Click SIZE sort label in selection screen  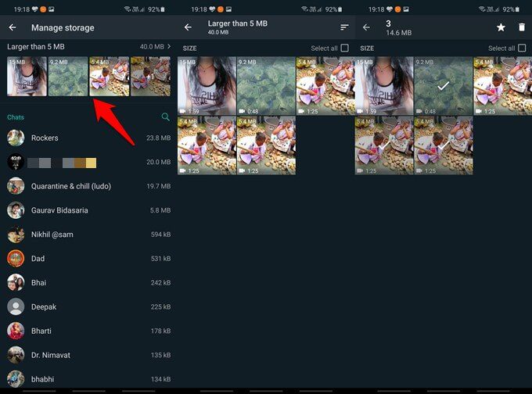click(367, 48)
